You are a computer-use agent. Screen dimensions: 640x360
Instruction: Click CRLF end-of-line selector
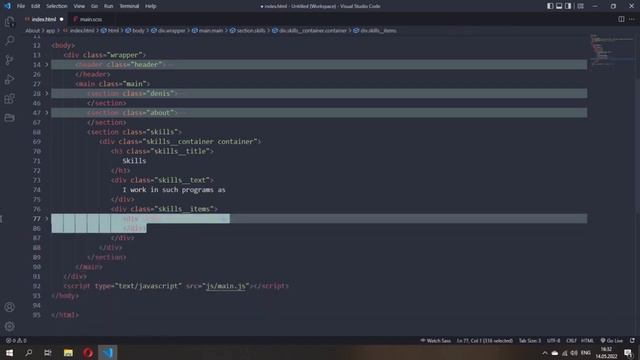(571, 340)
